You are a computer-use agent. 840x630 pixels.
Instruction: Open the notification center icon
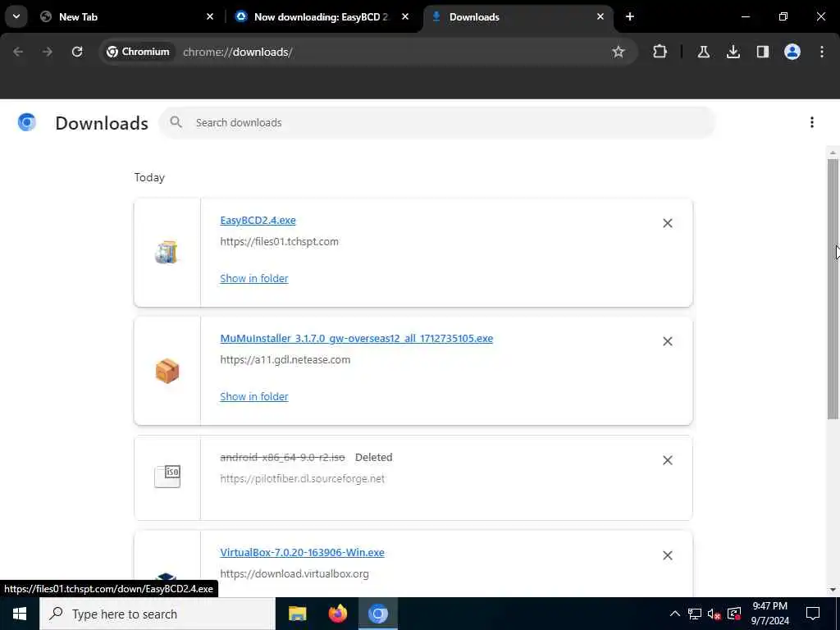813,614
